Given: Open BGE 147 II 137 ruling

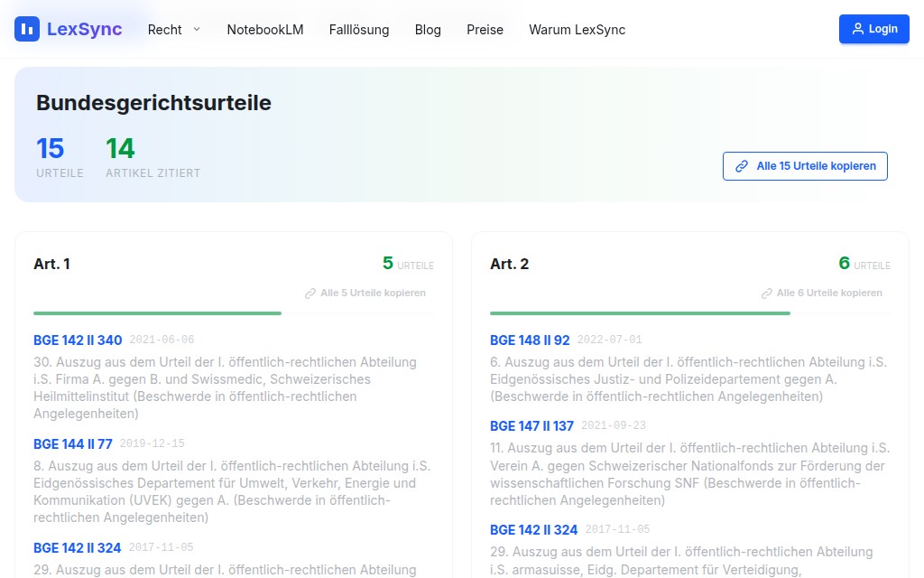Looking at the screenshot, I should click(532, 426).
